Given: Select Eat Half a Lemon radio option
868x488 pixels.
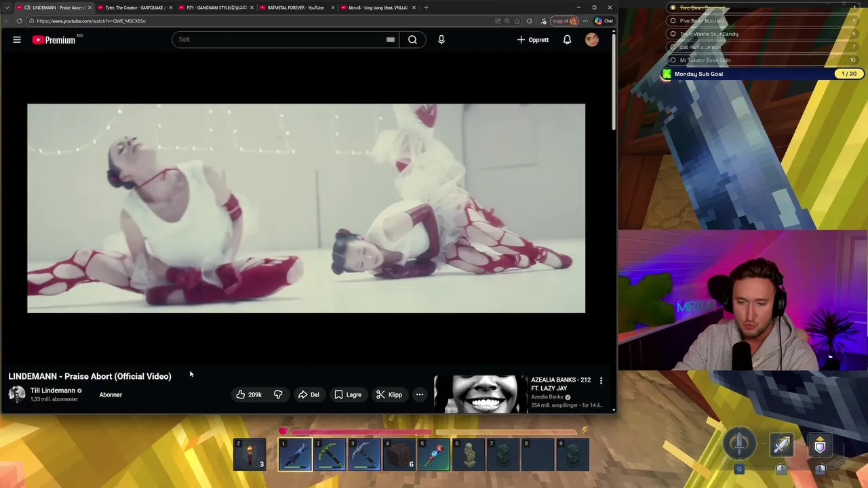Looking at the screenshot, I should click(x=673, y=47).
